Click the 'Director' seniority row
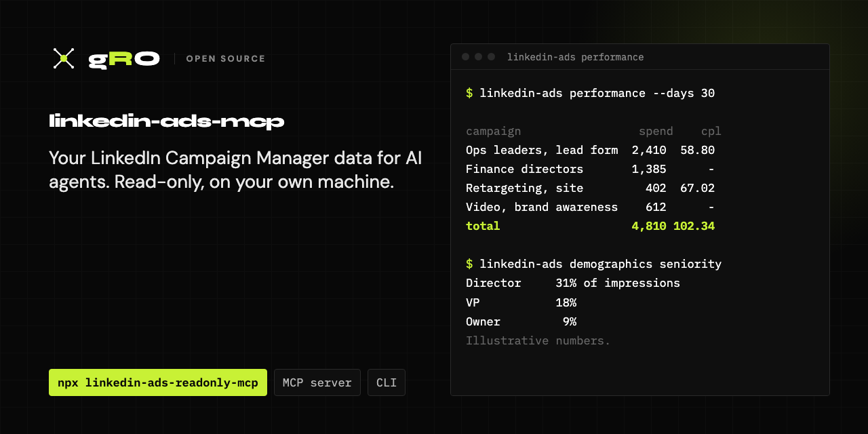The height and width of the screenshot is (434, 868). pos(573,283)
